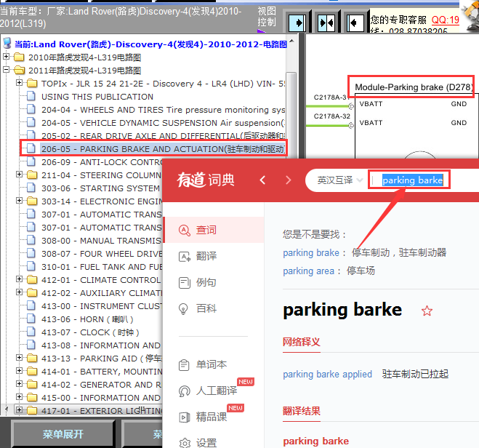This screenshot has width=479, height=448.
Task: Click the QQ customer service link
Action: click(x=445, y=20)
